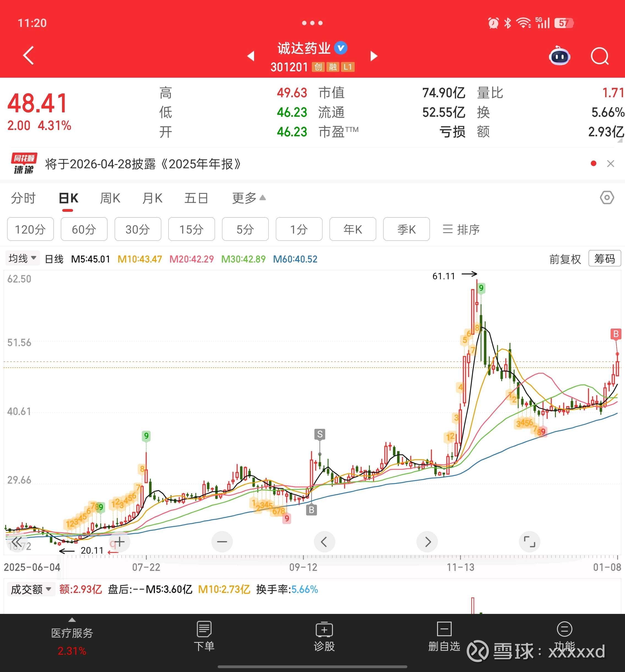Switch to 分时 tab

point(23,198)
